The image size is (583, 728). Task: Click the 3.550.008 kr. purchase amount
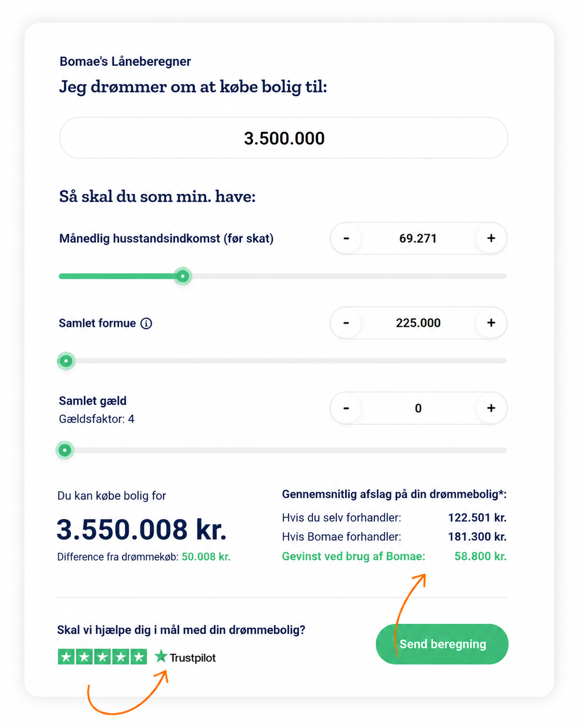pos(142,530)
